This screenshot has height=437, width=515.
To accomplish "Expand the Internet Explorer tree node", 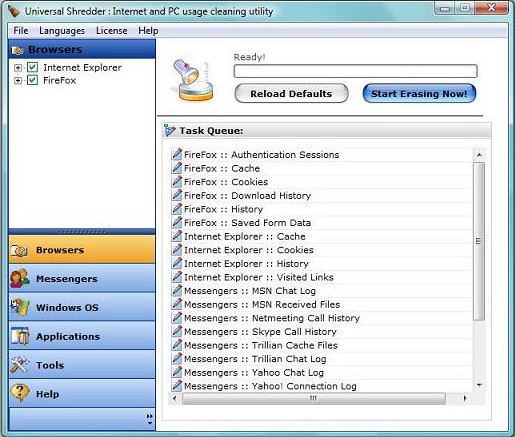I will point(18,68).
